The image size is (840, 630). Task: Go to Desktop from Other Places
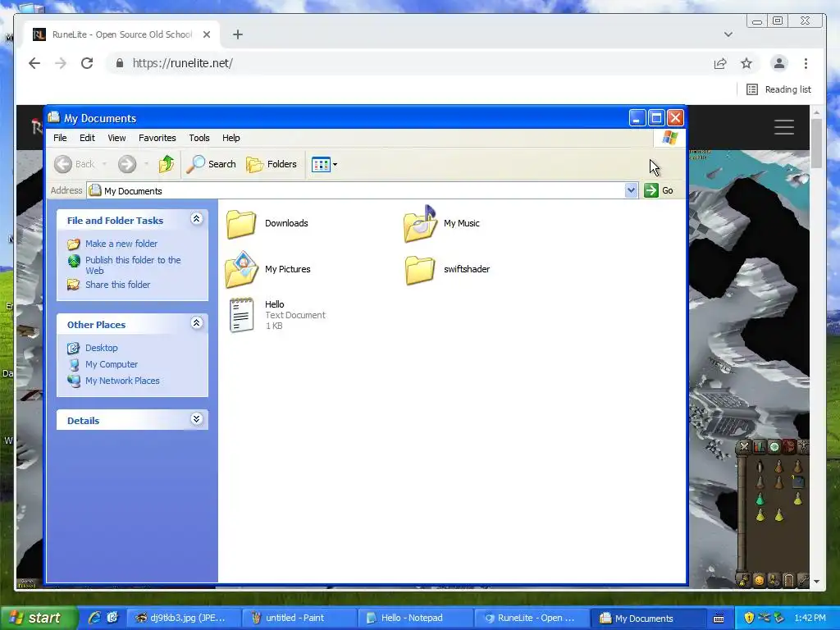101,348
